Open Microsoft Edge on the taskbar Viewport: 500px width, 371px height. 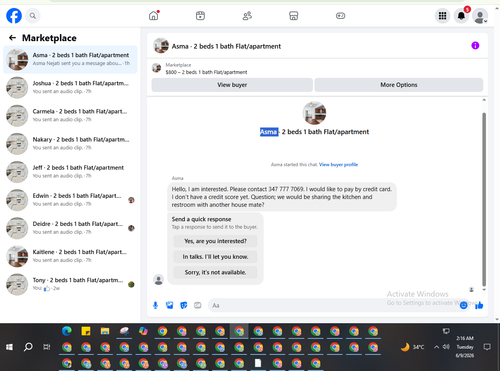pyautogui.click(x=67, y=331)
